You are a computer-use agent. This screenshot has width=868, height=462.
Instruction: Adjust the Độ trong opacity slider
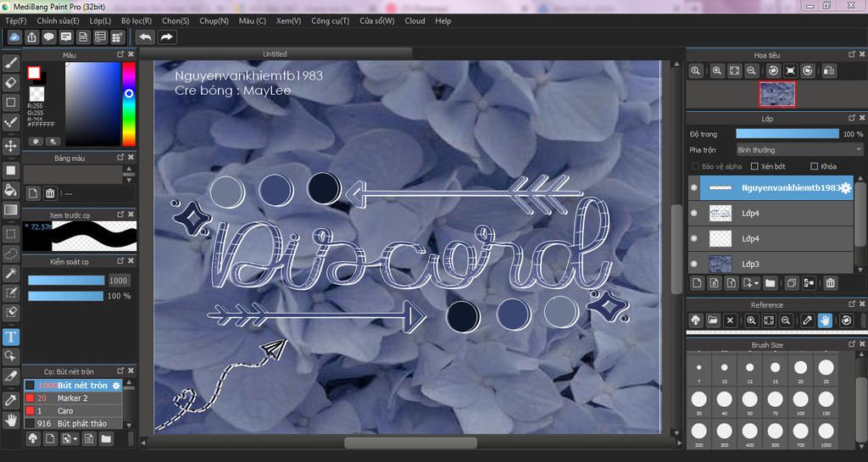(787, 134)
